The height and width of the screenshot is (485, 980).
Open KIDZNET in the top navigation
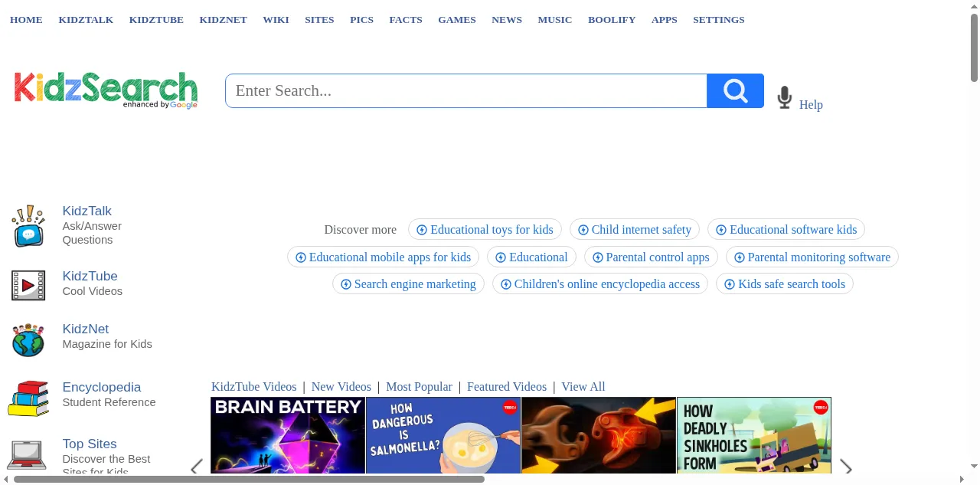click(223, 20)
